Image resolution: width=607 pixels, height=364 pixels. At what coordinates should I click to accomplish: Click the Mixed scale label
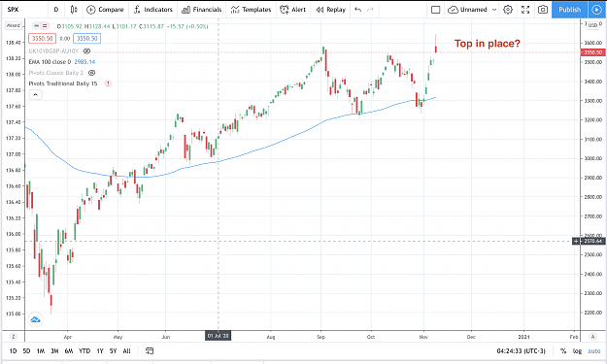pos(14,25)
